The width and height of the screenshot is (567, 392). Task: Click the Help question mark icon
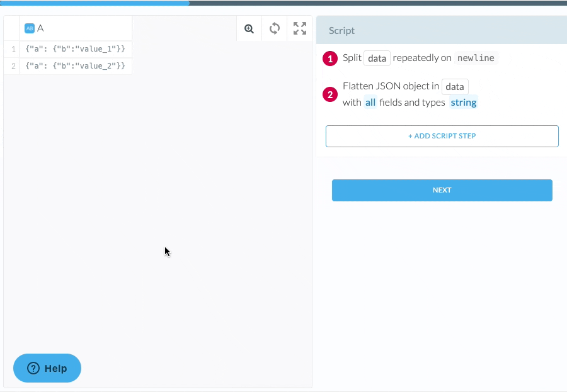(33, 369)
